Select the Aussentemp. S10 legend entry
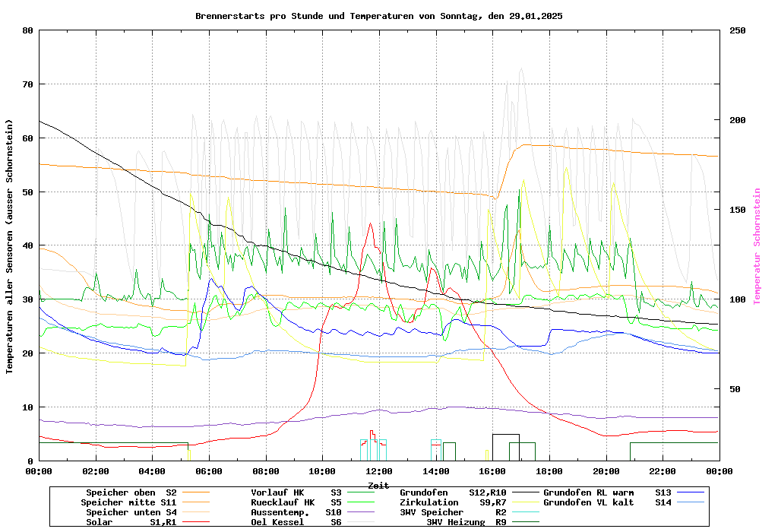 [296, 512]
